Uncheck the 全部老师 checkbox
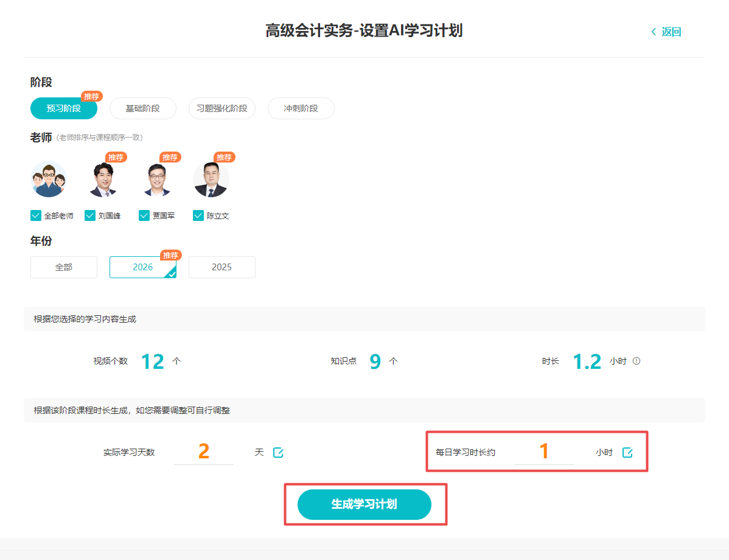729x560 pixels. [x=36, y=215]
